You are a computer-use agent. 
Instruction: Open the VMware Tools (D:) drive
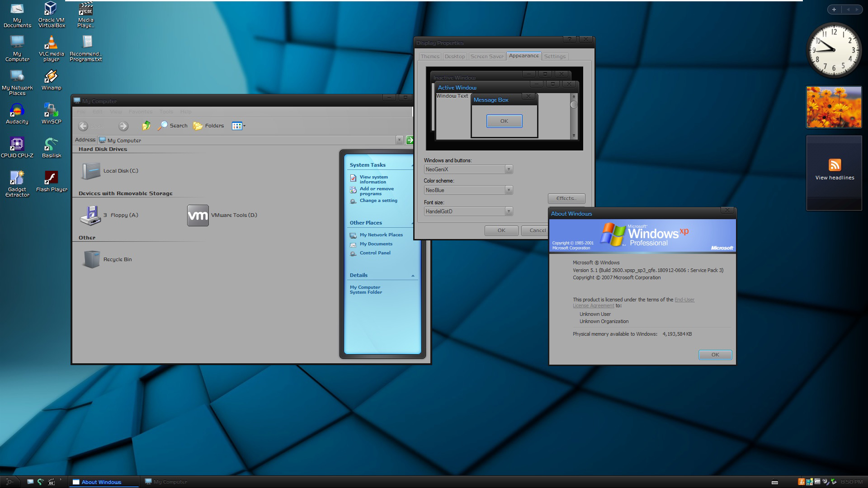[198, 216]
